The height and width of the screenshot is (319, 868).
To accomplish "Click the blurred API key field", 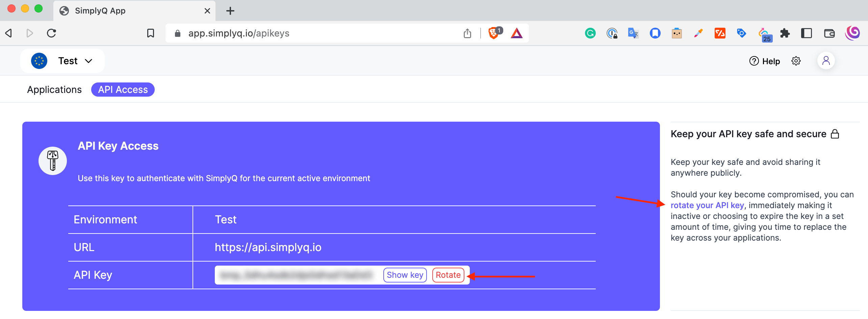I will tap(297, 275).
